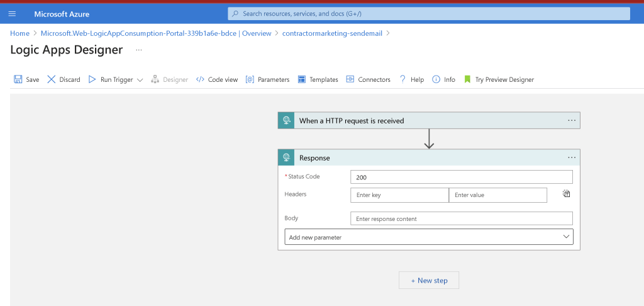Click the Headers label text
Viewport: 644px width, 306px height.
coord(296,194)
